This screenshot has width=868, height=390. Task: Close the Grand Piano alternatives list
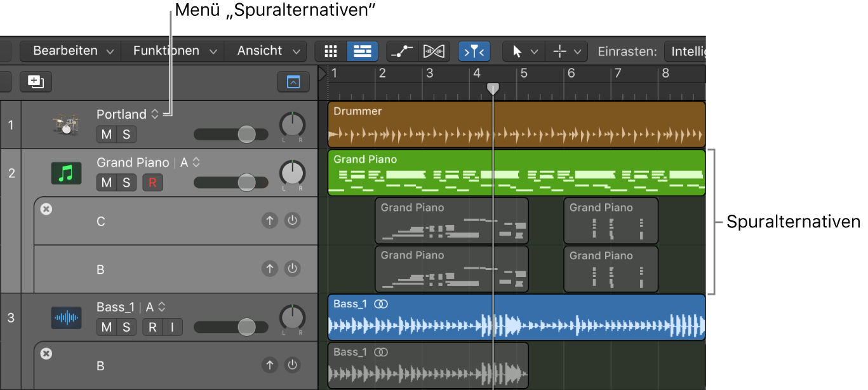pyautogui.click(x=46, y=208)
